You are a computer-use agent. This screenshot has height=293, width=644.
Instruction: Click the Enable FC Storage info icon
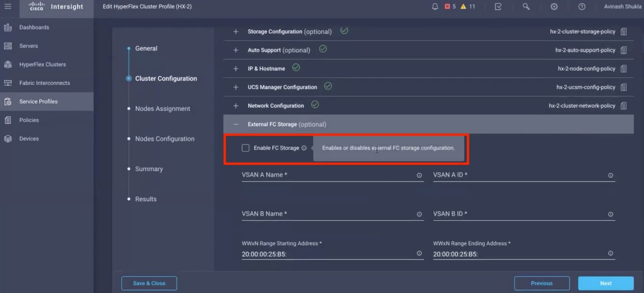click(x=304, y=148)
